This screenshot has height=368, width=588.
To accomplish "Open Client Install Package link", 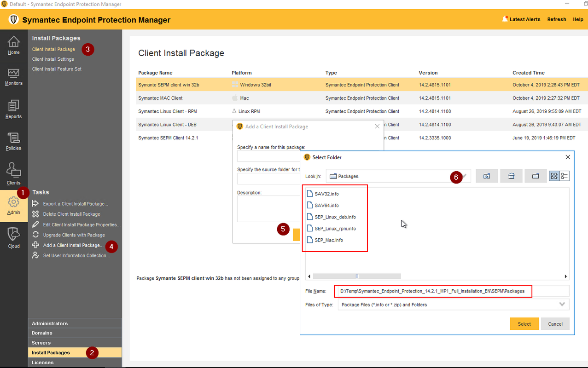I will coord(53,49).
